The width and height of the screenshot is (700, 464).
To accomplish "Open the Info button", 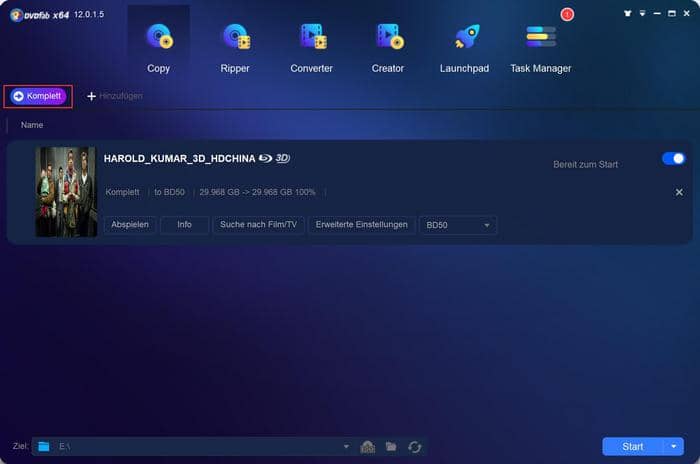I will click(x=184, y=225).
